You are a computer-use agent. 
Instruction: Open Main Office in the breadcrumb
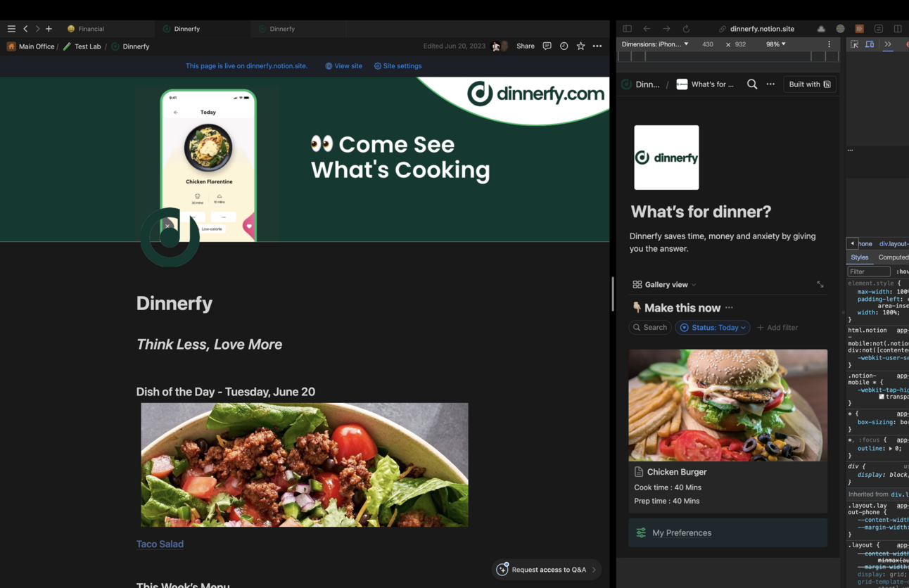[30, 46]
